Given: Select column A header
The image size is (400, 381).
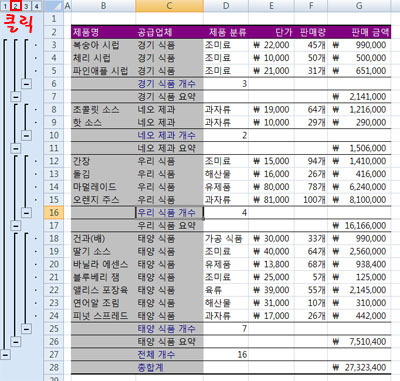Looking at the screenshot, I should pos(67,6).
